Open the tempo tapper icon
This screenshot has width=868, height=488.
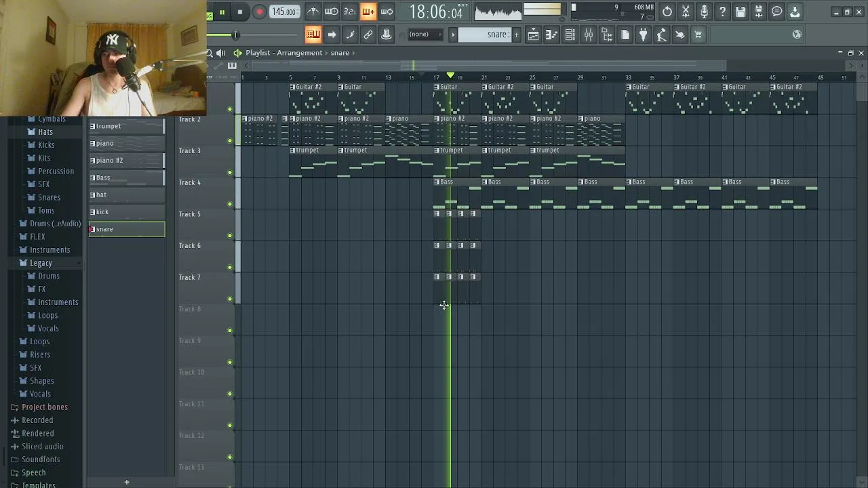pyautogui.click(x=662, y=35)
